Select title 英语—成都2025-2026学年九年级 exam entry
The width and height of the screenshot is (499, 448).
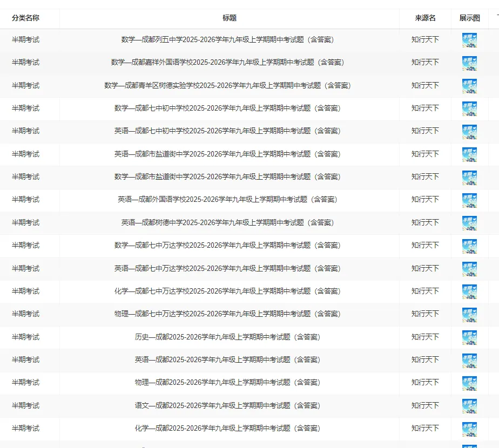click(x=227, y=359)
